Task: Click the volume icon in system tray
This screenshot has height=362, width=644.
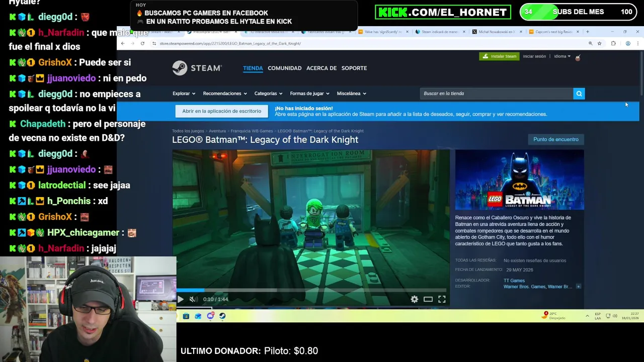Action: (615, 316)
